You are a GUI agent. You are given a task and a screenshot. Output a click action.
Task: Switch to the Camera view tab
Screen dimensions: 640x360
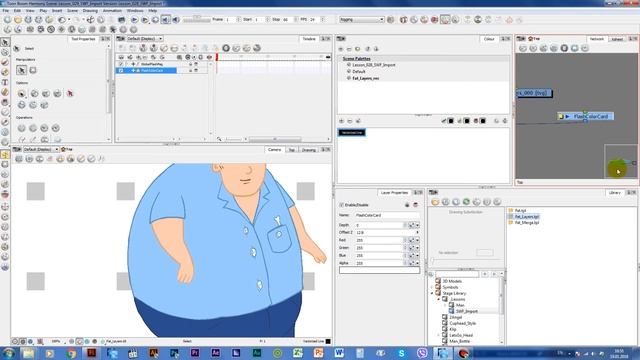point(275,150)
